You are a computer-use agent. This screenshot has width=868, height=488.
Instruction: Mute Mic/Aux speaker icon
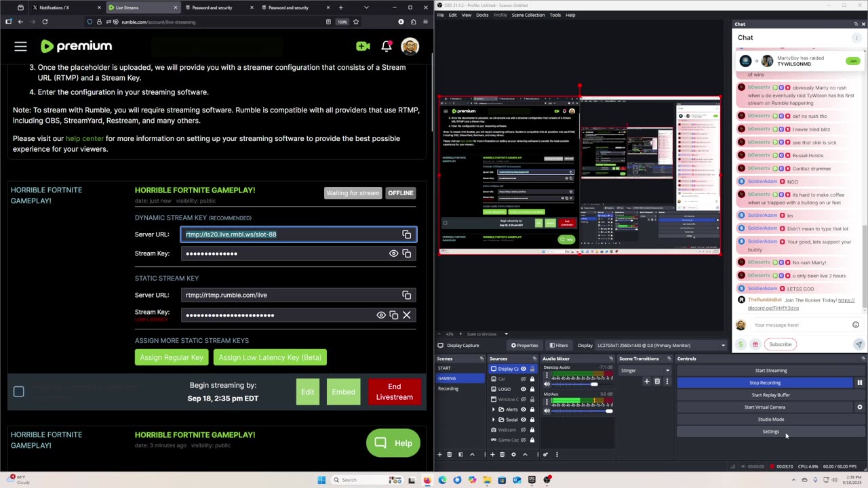(x=547, y=411)
